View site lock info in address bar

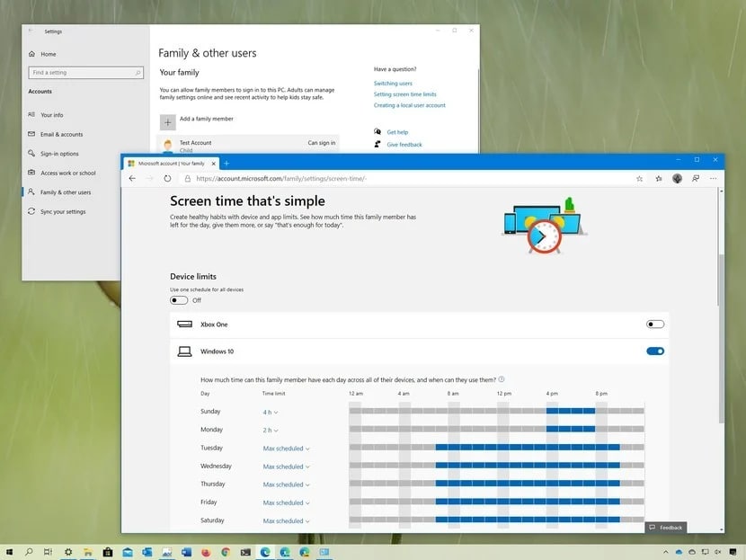(x=188, y=178)
